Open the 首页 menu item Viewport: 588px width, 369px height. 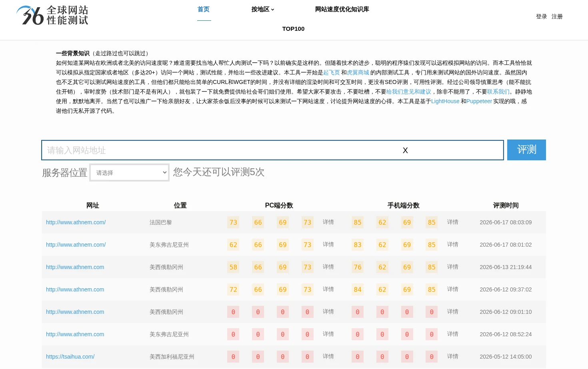point(204,9)
